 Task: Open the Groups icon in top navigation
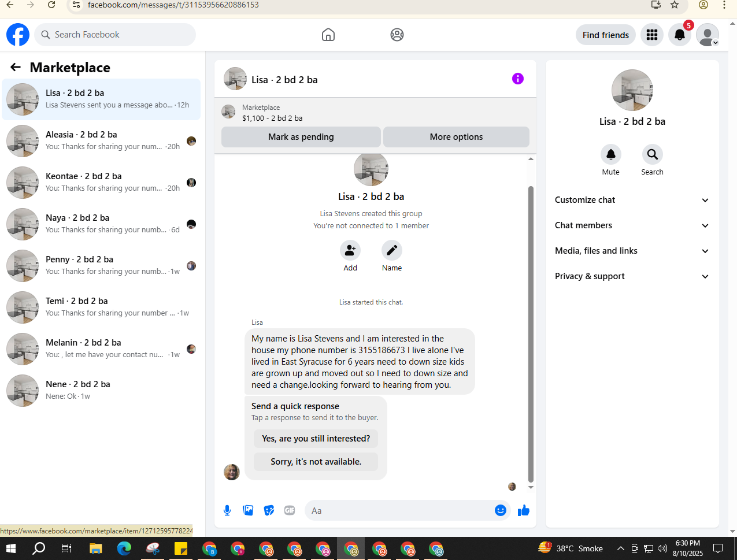tap(397, 35)
